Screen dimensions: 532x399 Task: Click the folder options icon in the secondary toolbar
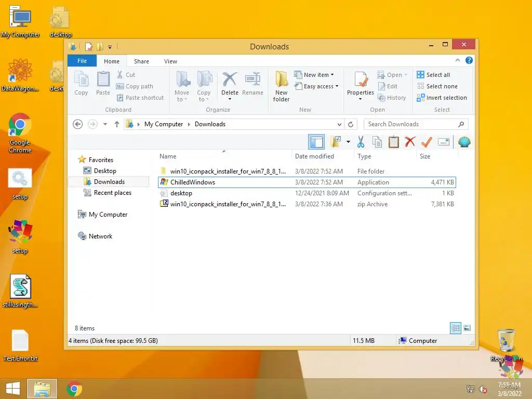[x=336, y=142]
